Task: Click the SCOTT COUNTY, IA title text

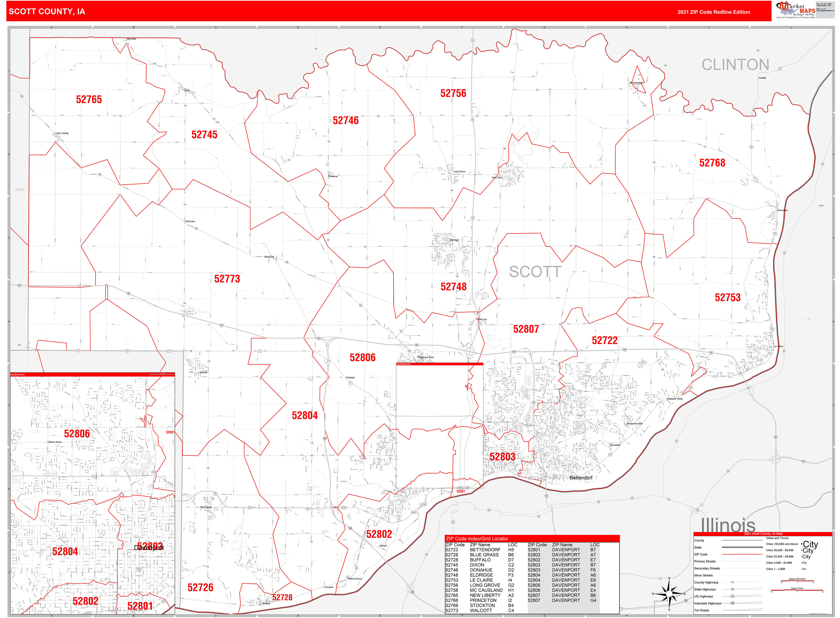Action: point(47,12)
